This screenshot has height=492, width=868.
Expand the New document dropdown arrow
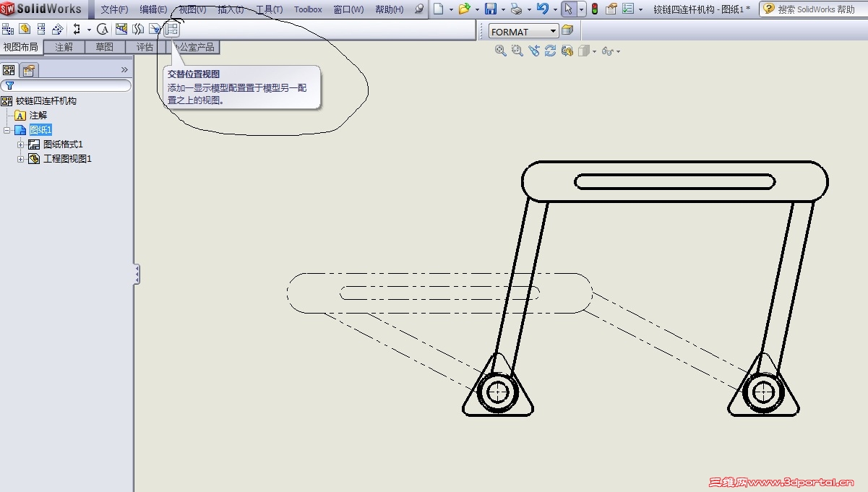tap(451, 10)
